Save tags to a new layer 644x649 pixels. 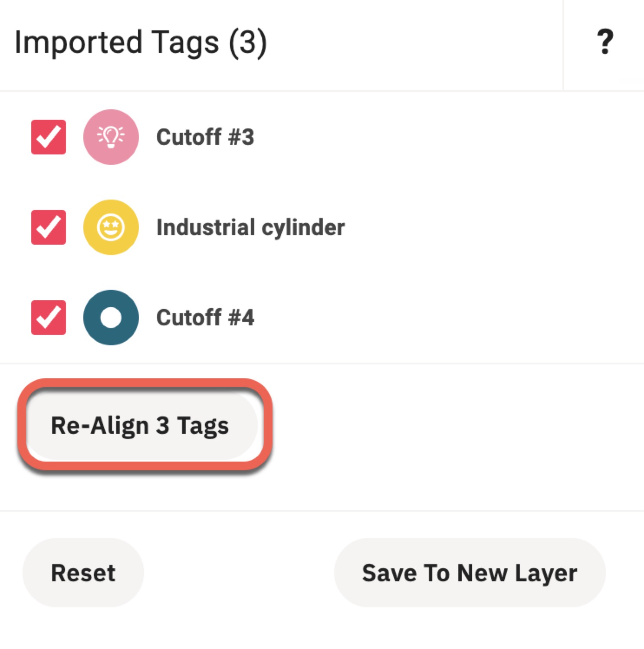point(470,573)
